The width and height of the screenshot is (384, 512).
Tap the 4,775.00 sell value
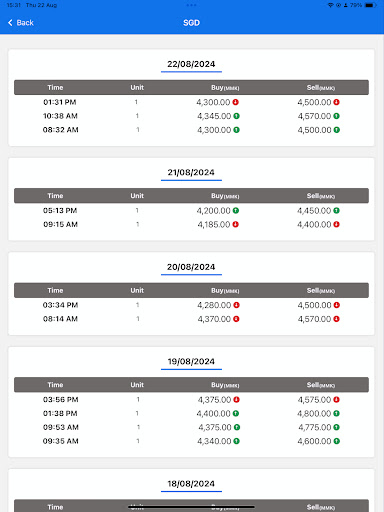[x=315, y=427]
